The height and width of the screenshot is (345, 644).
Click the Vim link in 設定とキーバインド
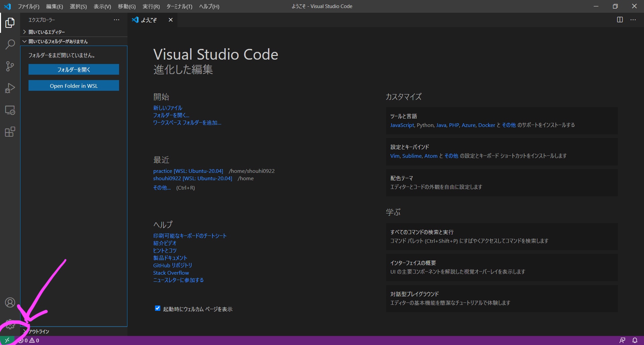395,156
